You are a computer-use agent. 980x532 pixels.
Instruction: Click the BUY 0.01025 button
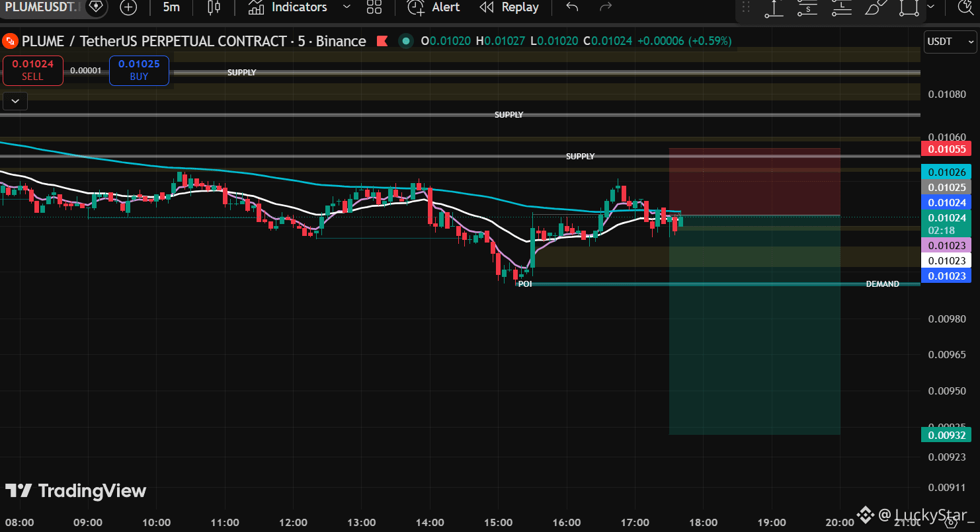pos(139,71)
